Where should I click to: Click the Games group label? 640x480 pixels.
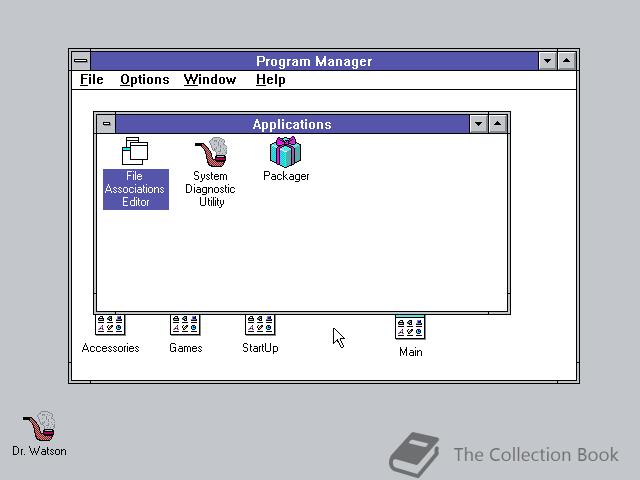point(186,348)
